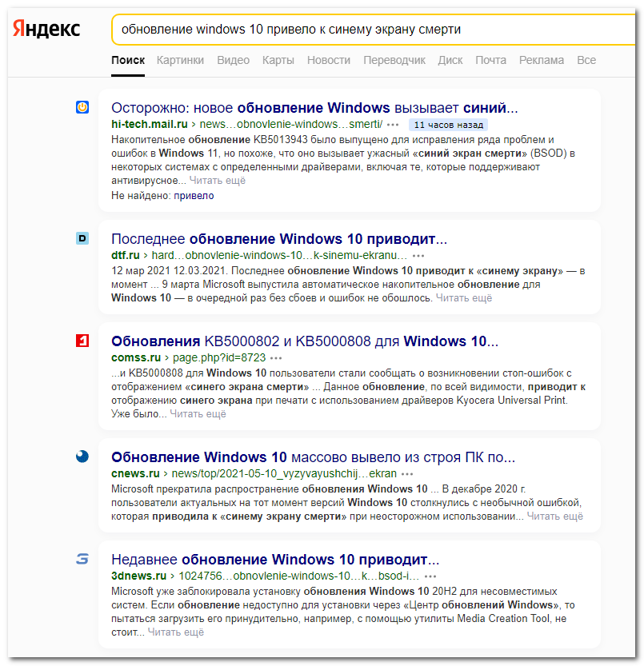Click the comss.ru domain link

coord(136,357)
